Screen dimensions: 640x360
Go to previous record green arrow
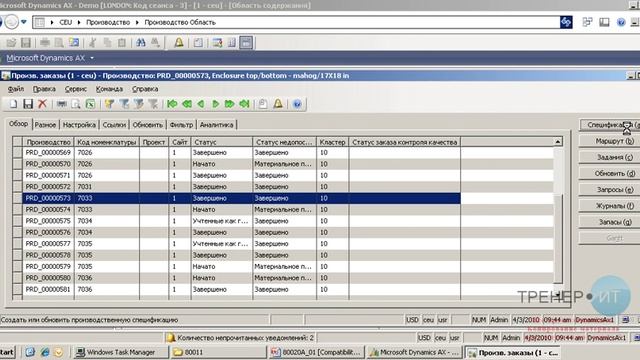click(201, 104)
